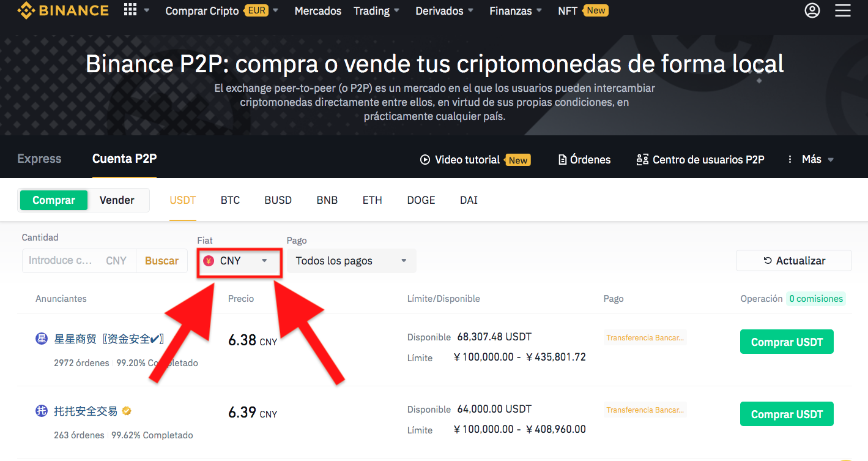The height and width of the screenshot is (461, 868).
Task: Open the Fiat CNY currency dropdown
Action: click(x=239, y=261)
